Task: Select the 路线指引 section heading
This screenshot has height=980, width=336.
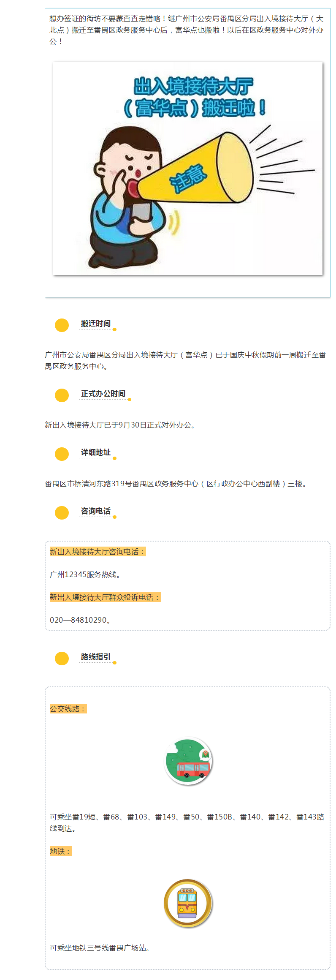Action: [96, 657]
